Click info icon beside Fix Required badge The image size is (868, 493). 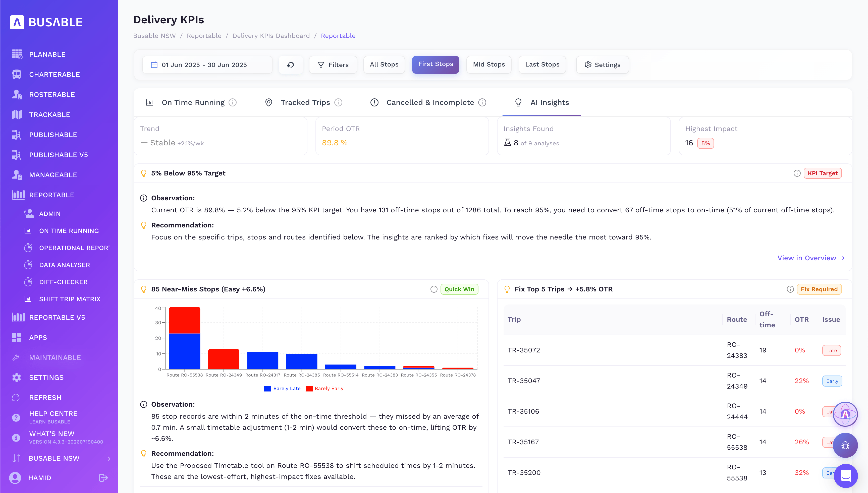(790, 289)
